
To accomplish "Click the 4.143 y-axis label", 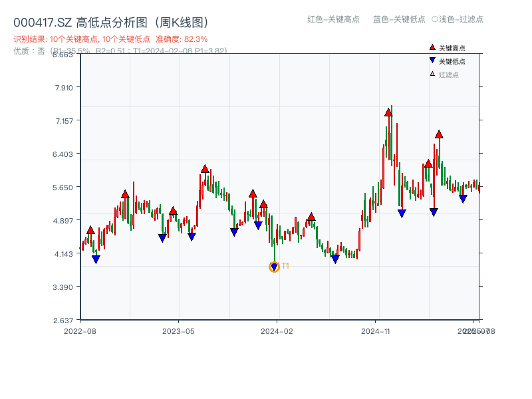I will point(63,254).
